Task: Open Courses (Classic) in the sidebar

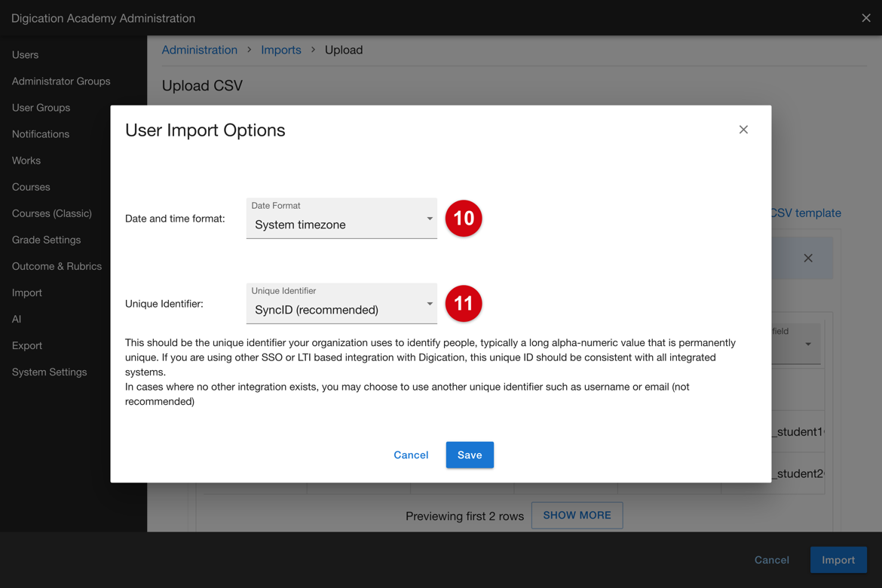Action: coord(52,213)
